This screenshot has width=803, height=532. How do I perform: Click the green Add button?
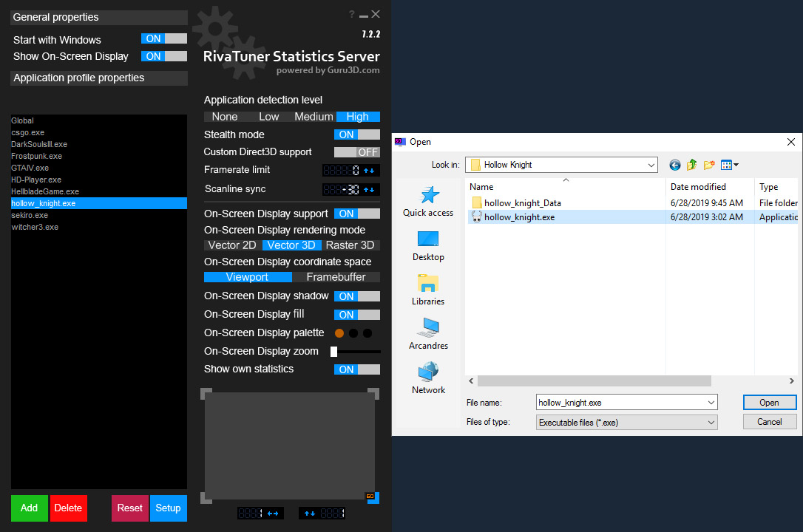click(x=30, y=508)
